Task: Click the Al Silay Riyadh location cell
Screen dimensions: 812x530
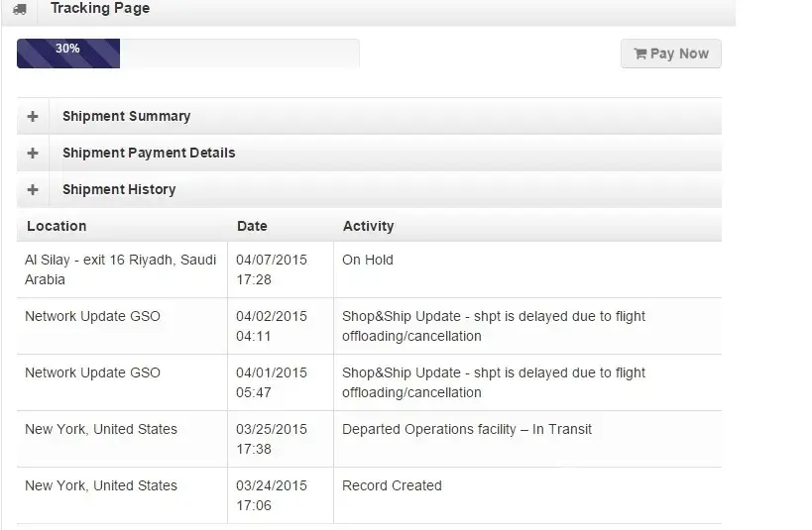Action: (x=120, y=269)
